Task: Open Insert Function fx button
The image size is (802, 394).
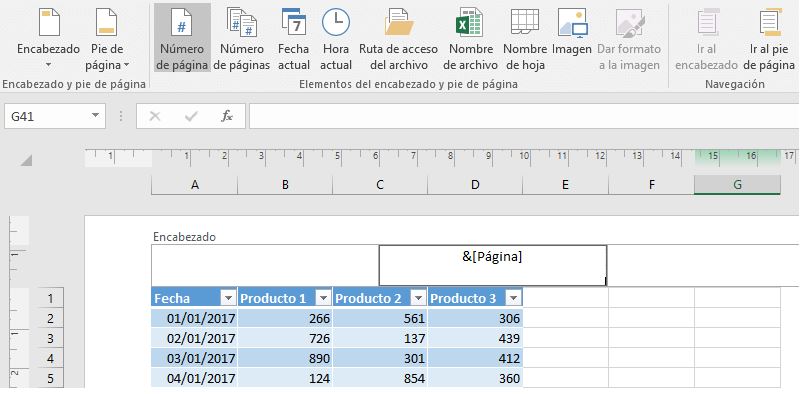Action: point(227,116)
